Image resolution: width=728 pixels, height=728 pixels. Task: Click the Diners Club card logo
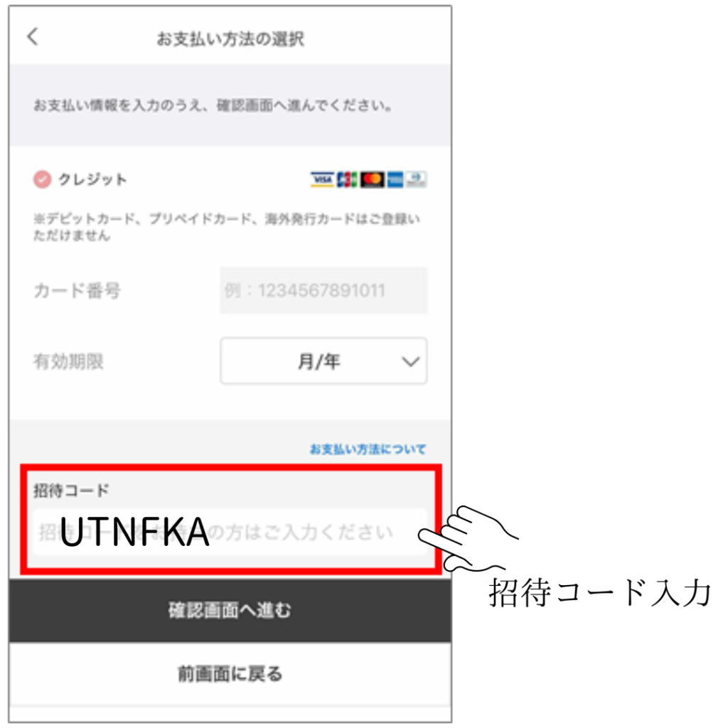click(417, 179)
